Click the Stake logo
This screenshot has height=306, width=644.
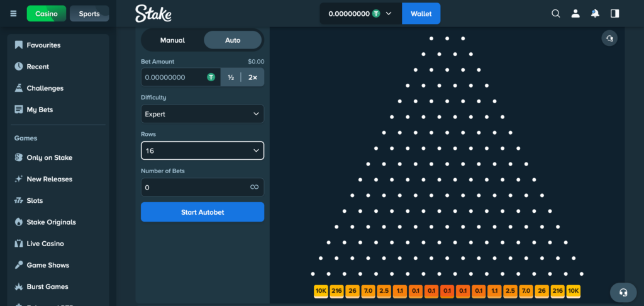(153, 14)
